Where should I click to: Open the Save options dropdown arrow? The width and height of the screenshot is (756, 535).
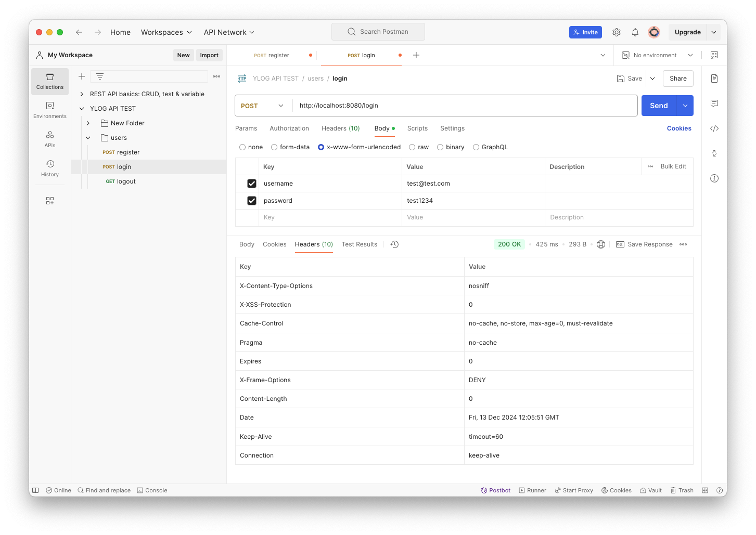[652, 79]
